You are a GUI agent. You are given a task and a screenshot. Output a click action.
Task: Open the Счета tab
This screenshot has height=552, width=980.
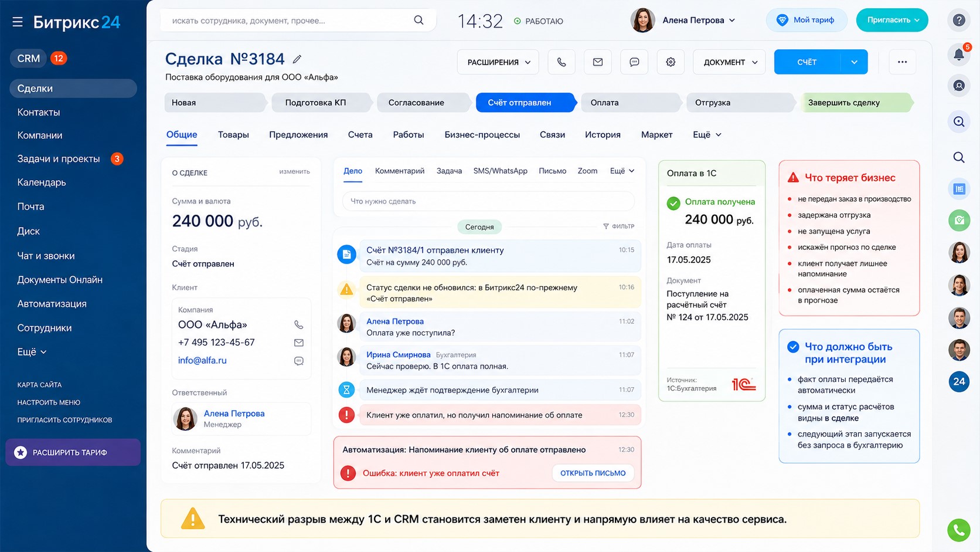coord(360,135)
